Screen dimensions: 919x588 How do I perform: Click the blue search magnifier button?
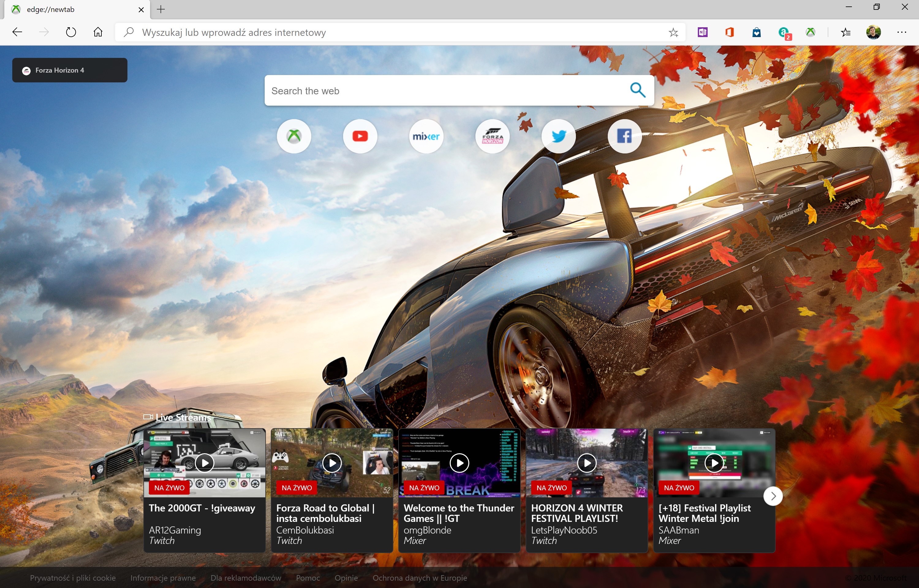637,90
